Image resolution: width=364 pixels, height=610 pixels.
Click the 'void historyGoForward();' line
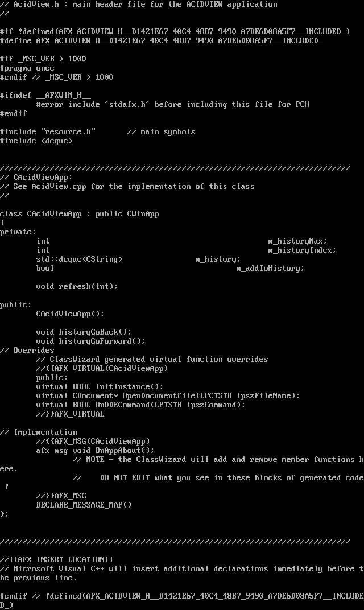90,341
